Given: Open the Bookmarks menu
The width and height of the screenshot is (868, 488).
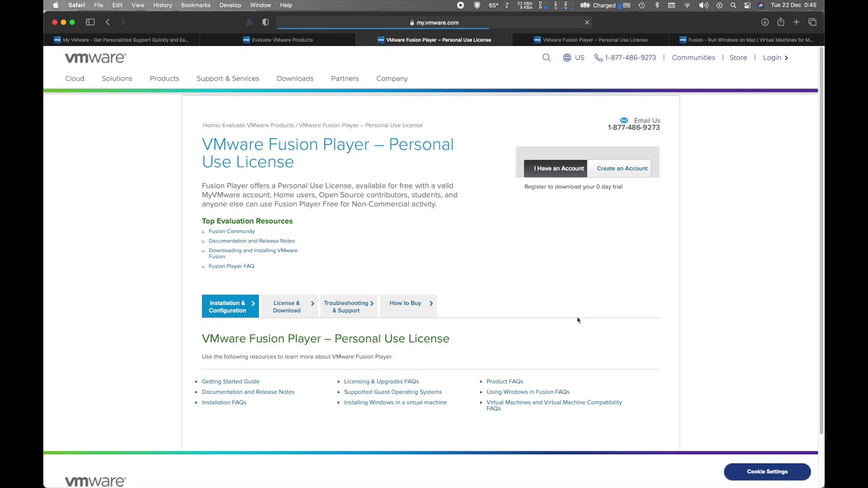Looking at the screenshot, I should (x=195, y=5).
